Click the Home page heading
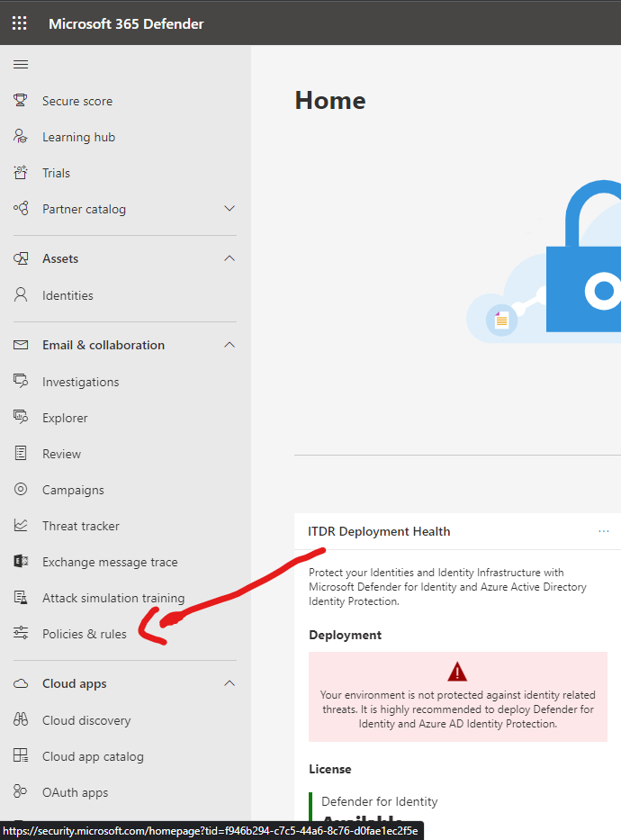 (x=330, y=101)
